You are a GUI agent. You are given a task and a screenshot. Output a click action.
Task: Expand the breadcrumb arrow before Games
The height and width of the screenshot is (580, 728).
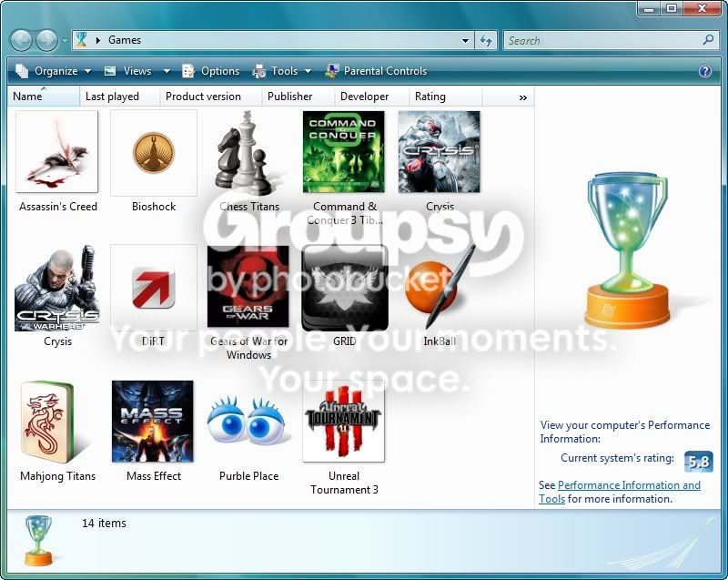click(98, 40)
